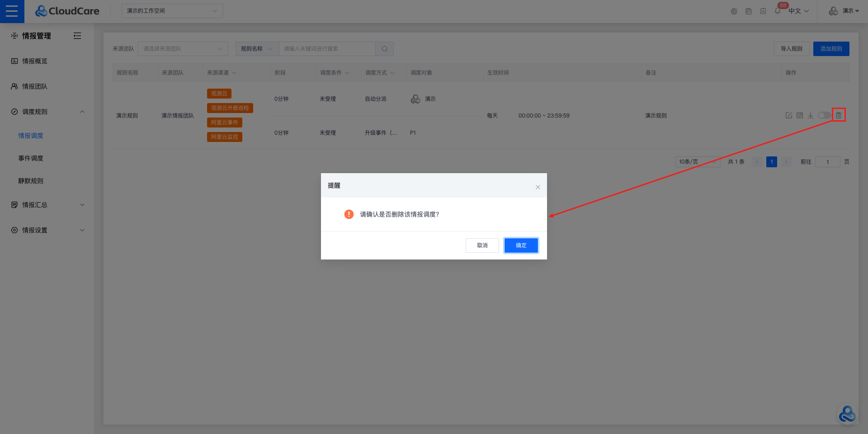This screenshot has width=868, height=434.
Task: Click the hamburger menu icon at top left
Action: 12,11
